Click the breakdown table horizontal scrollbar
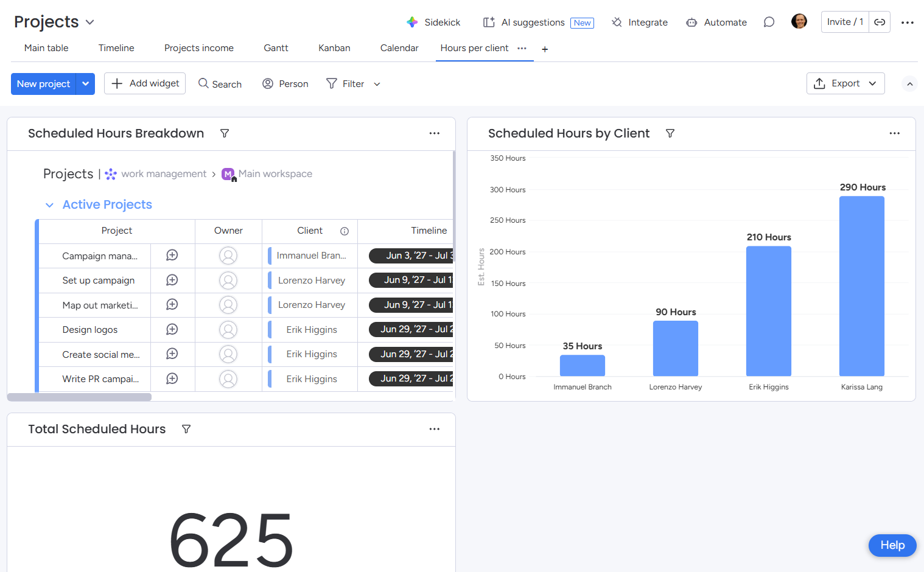This screenshot has width=924, height=572. pos(79,397)
